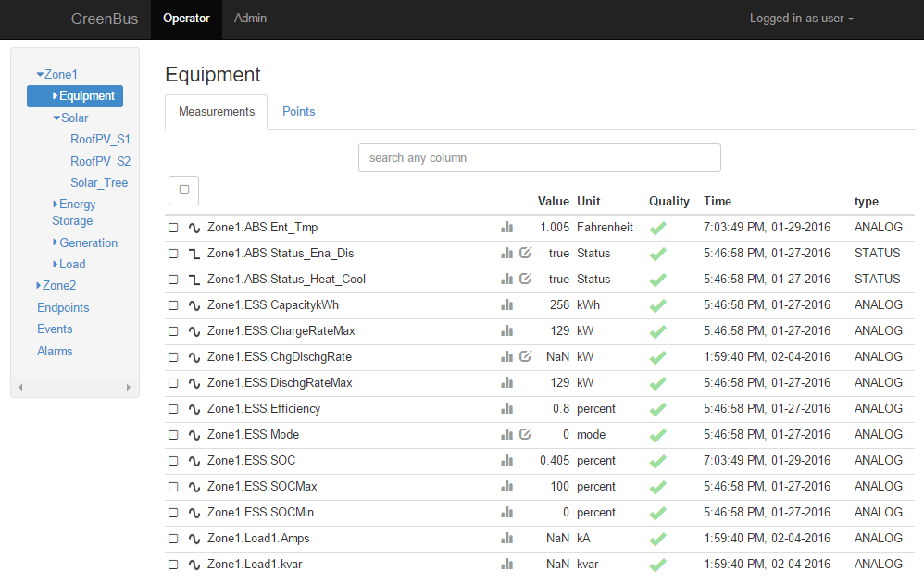The height and width of the screenshot is (584, 924).
Task: Chart the Zone1.ESS.Efficiency measurement
Action: pyautogui.click(x=506, y=409)
